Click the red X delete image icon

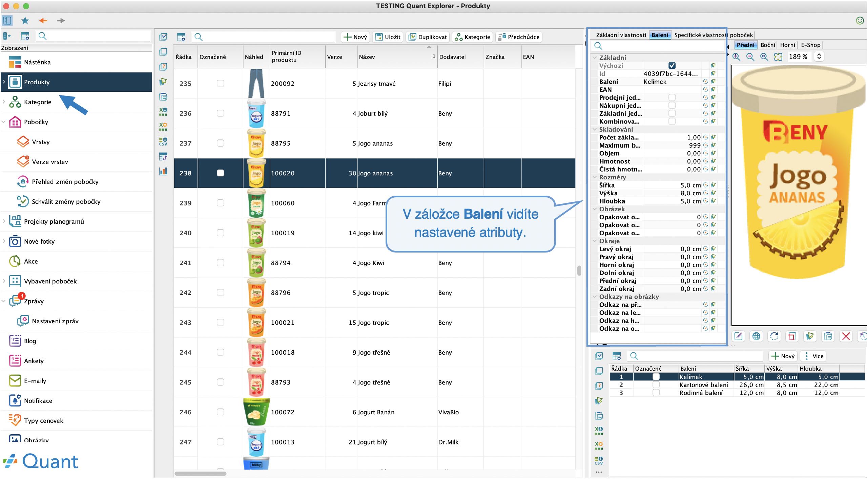click(x=846, y=336)
